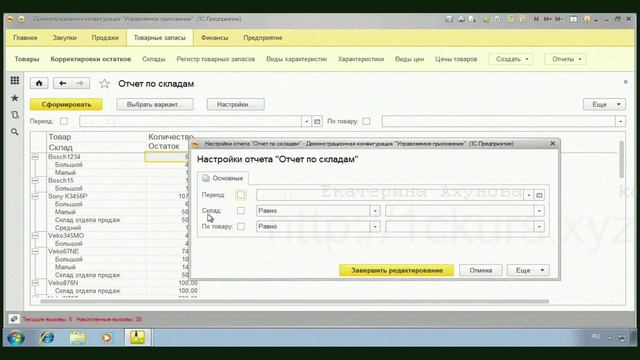640x360 pixels.
Task: Open Search magnifier in left sidebar
Action: pos(15,132)
